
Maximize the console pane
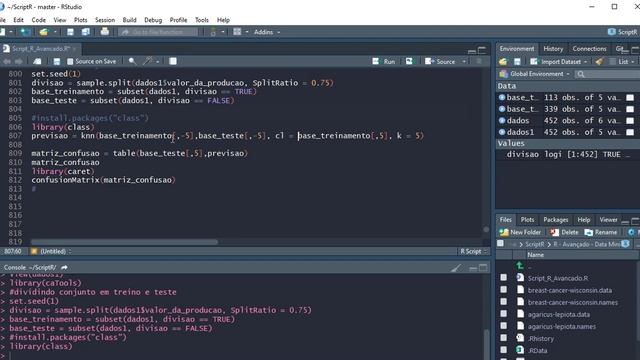(483, 268)
